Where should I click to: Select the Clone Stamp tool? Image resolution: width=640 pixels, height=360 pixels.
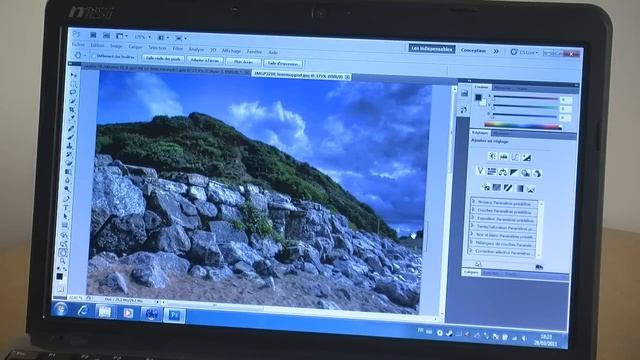point(70,146)
